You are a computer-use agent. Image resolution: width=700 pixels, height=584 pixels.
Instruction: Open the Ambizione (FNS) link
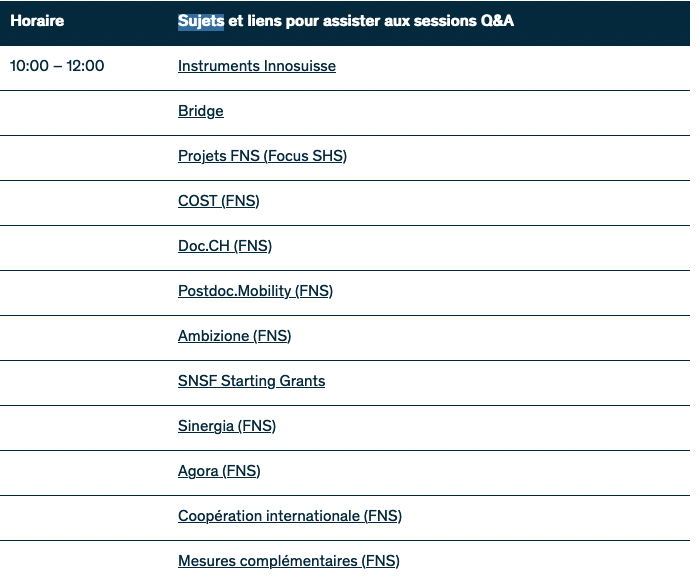234,336
